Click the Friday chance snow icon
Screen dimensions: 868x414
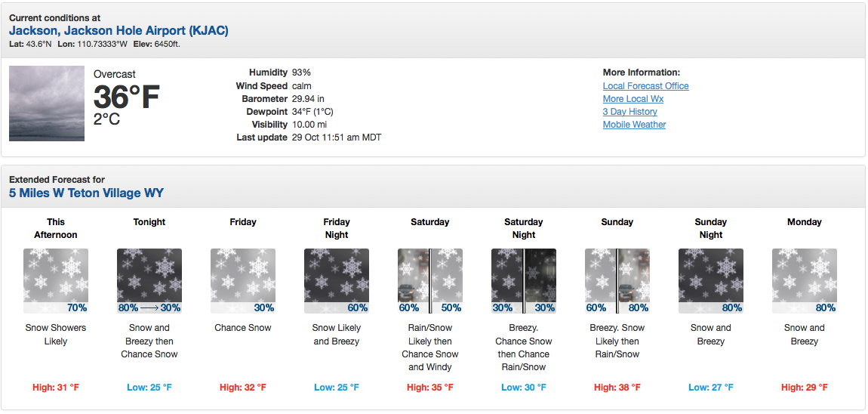coord(242,281)
